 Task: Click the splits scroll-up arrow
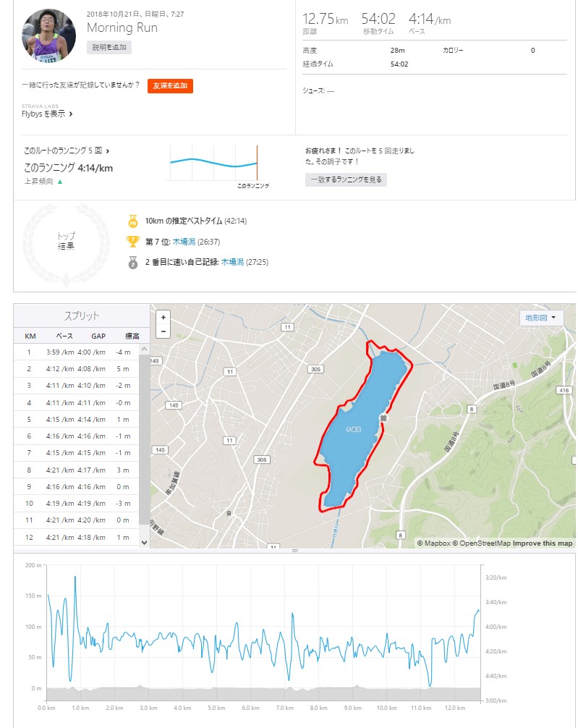pyautogui.click(x=144, y=349)
